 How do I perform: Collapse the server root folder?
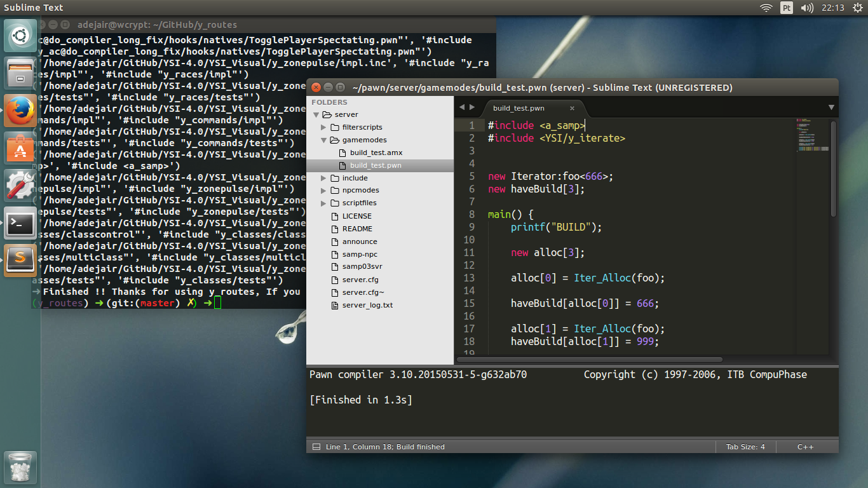coord(316,114)
